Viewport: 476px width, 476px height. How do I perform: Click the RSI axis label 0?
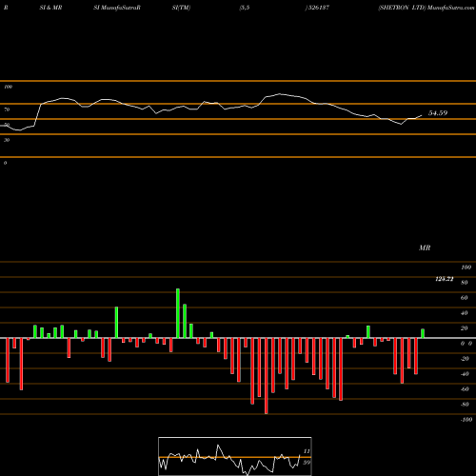[x=5, y=163]
